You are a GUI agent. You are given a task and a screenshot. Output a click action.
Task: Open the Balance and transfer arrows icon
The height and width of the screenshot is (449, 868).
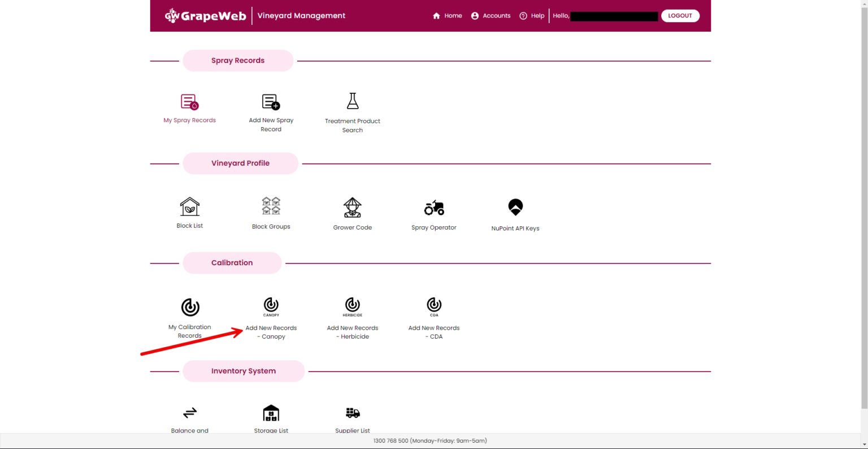click(190, 412)
